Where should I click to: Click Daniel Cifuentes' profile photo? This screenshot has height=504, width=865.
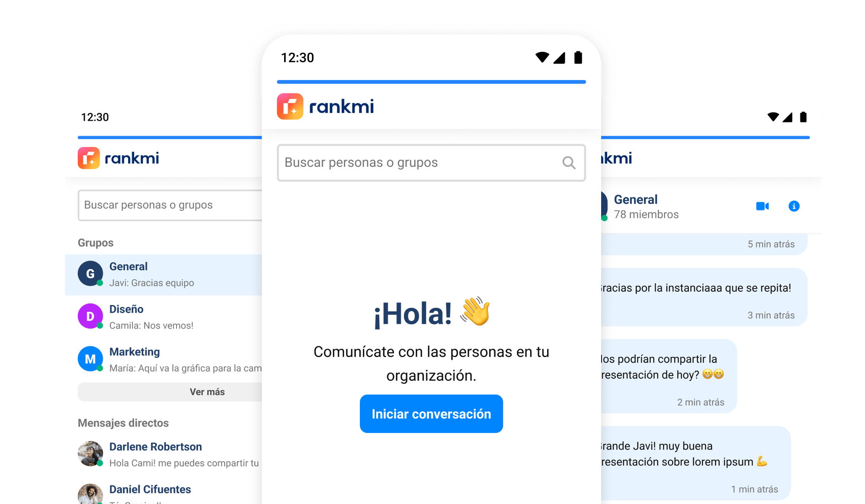[x=90, y=494]
